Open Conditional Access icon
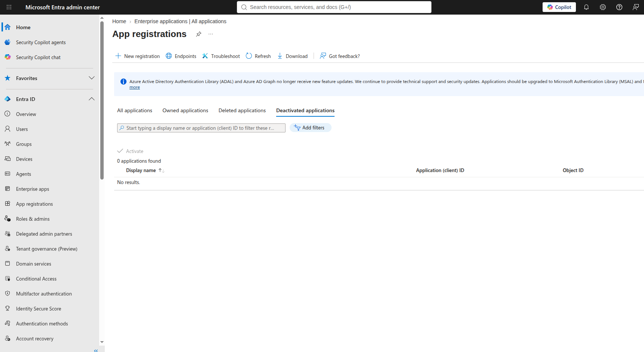This screenshot has width=644, height=352. (x=7, y=278)
